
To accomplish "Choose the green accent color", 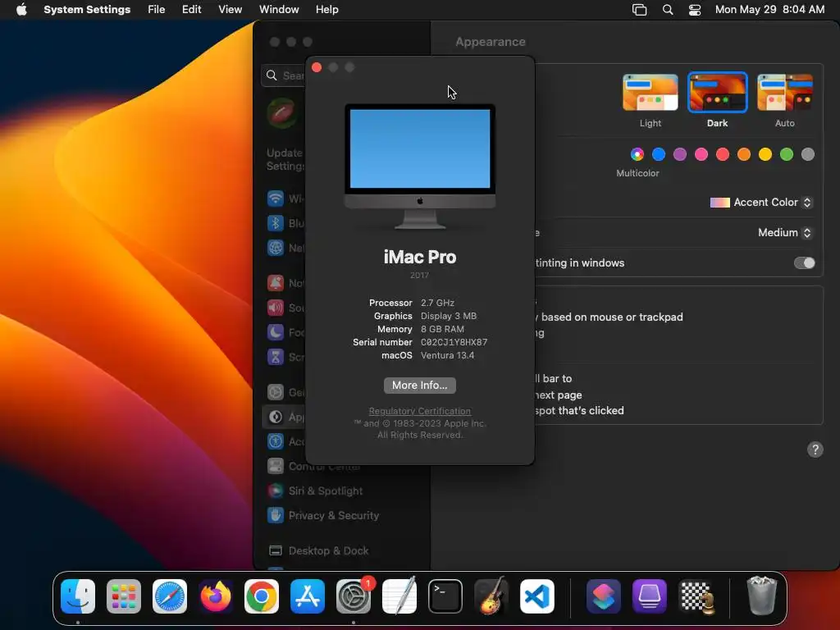I will coord(787,154).
